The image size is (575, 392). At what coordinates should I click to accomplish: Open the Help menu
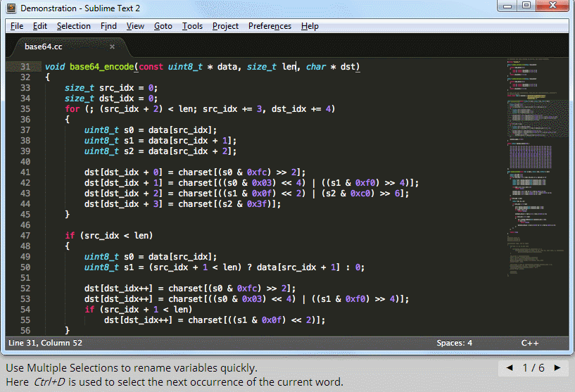coord(310,26)
